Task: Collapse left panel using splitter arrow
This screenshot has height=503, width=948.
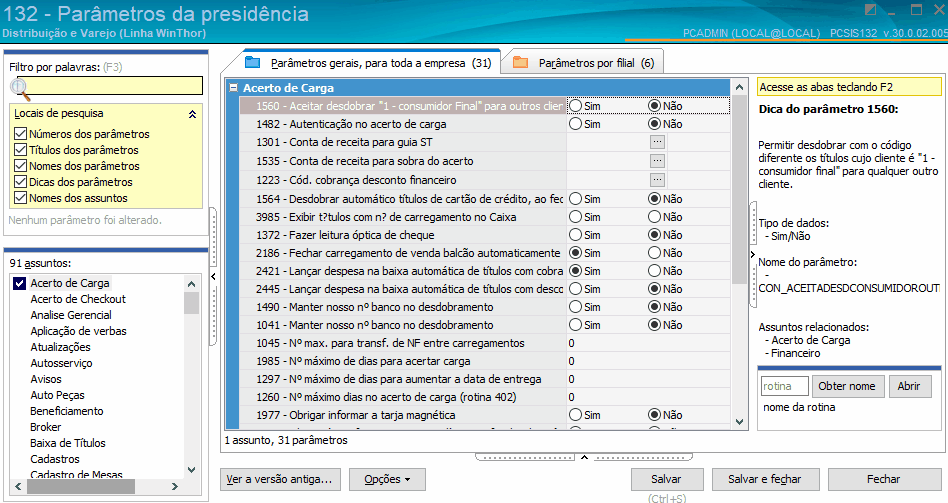Action: (x=213, y=276)
